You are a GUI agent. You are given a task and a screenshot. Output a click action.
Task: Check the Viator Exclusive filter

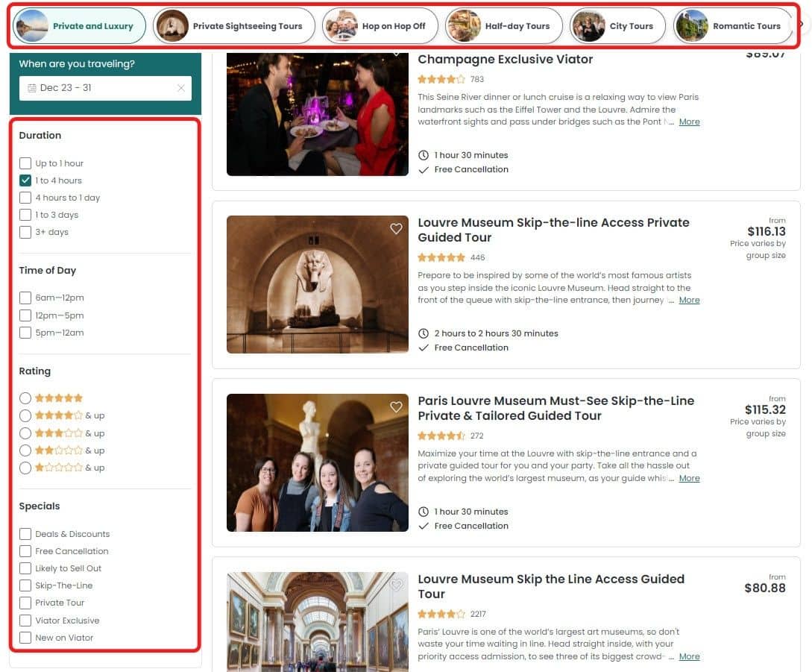coord(25,621)
